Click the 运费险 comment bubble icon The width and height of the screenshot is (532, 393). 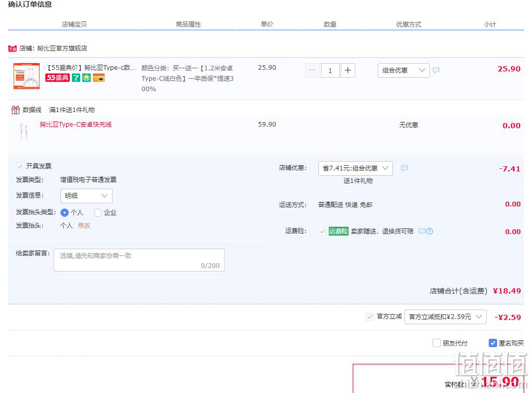click(422, 231)
